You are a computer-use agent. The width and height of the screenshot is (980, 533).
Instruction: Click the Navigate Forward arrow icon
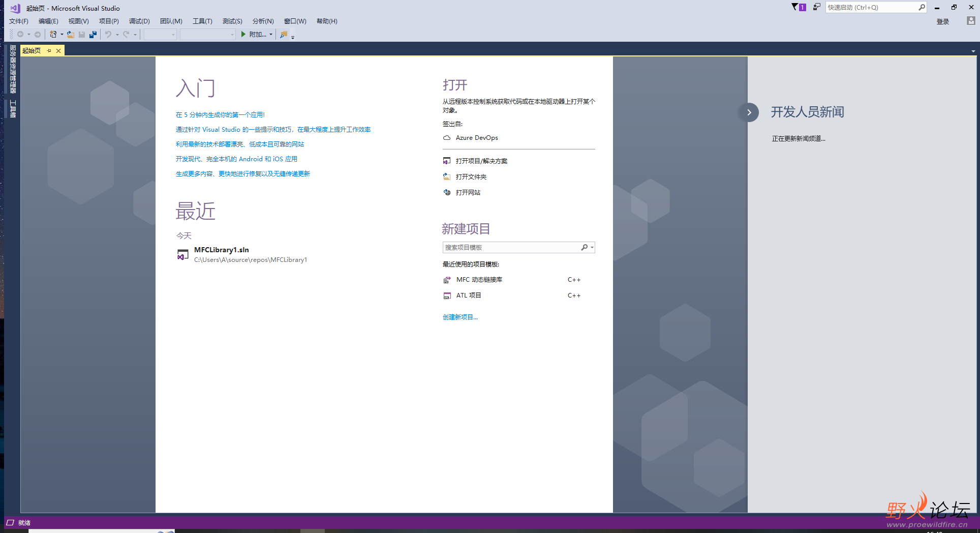tap(38, 35)
